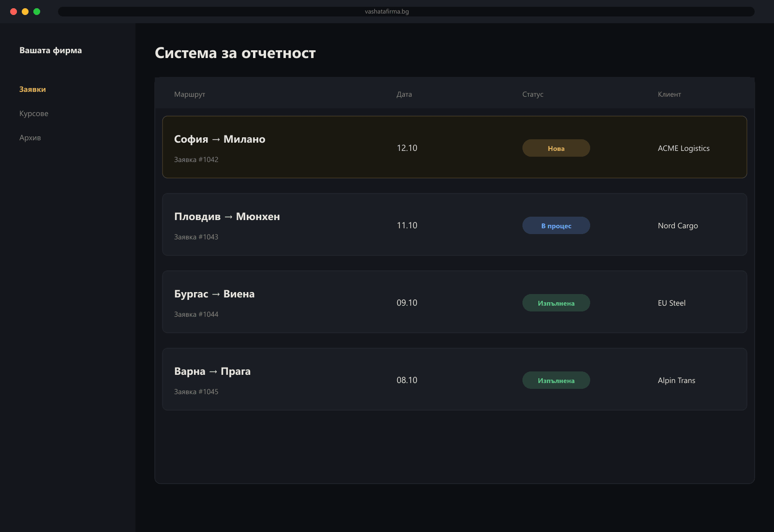Click the vashatafirma.bg address bar
Image resolution: width=774 pixels, height=532 pixels.
click(x=406, y=12)
